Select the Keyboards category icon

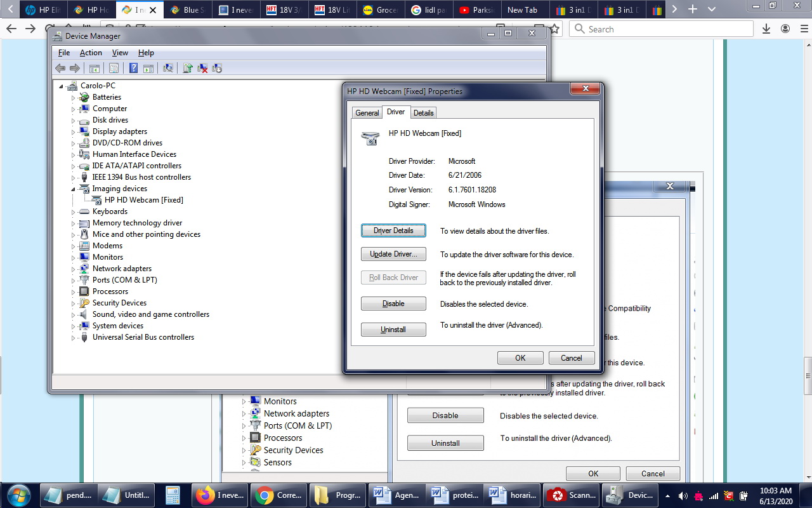[84, 211]
